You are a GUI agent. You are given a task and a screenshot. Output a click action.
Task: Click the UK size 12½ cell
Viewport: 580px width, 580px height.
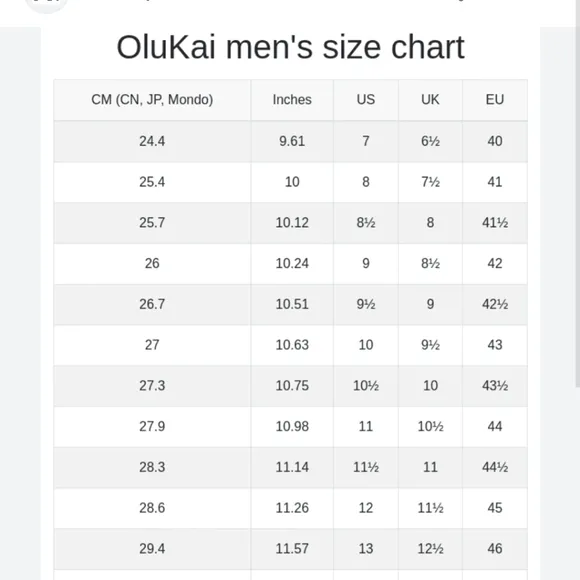point(430,549)
